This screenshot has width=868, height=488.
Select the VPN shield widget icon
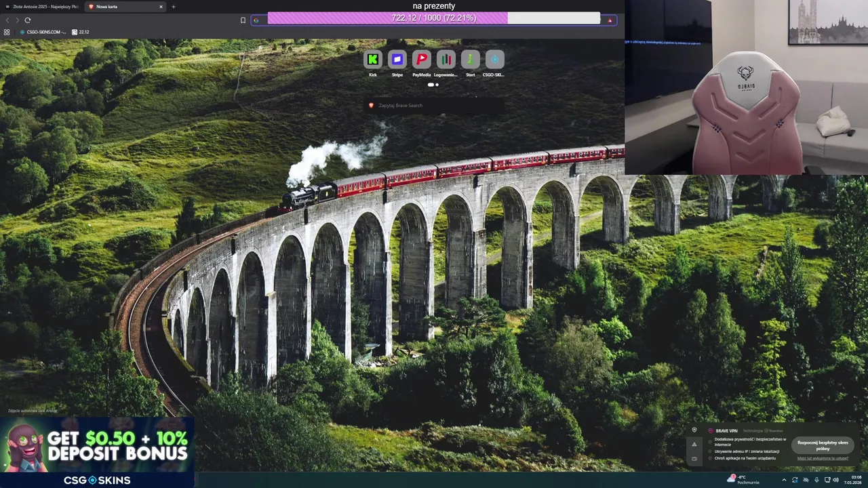coord(694,430)
